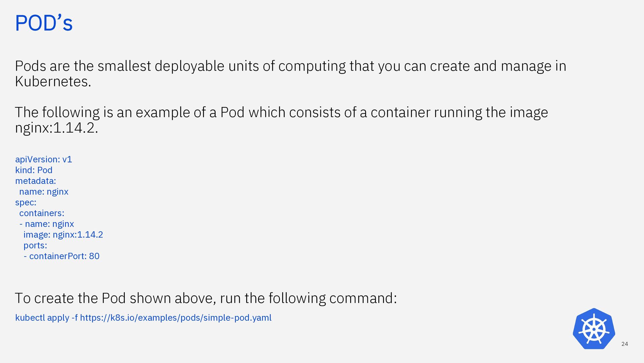
Task: Select the spec: YAML line
Action: click(26, 202)
